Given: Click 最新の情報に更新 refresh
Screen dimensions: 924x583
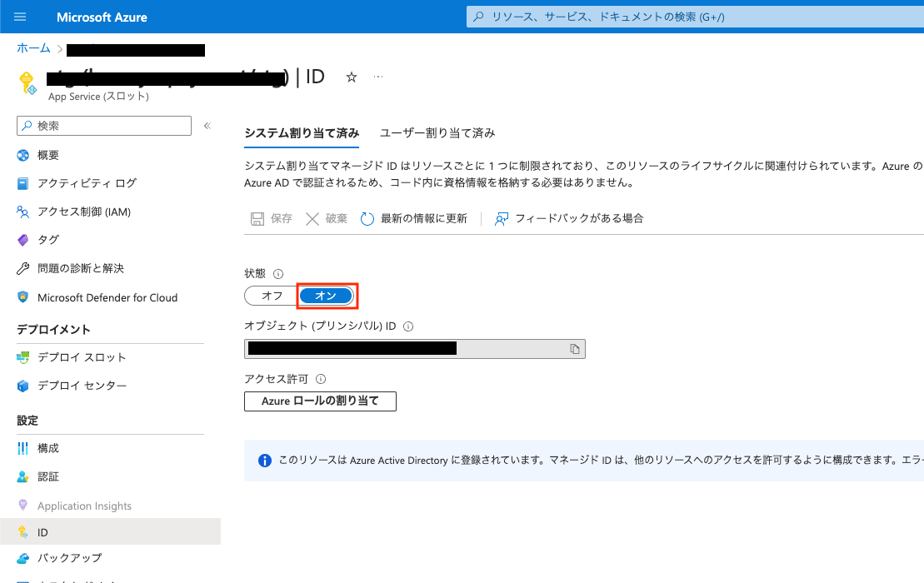Looking at the screenshot, I should (x=414, y=219).
